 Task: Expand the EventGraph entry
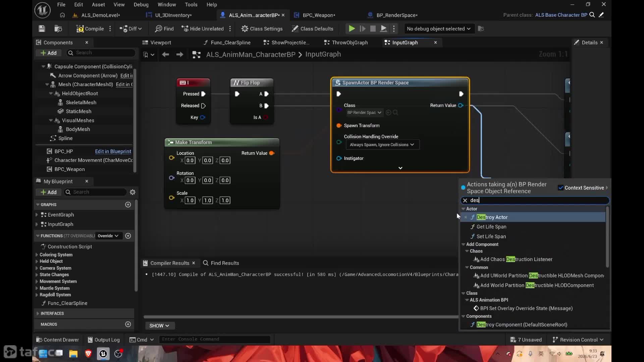37,215
